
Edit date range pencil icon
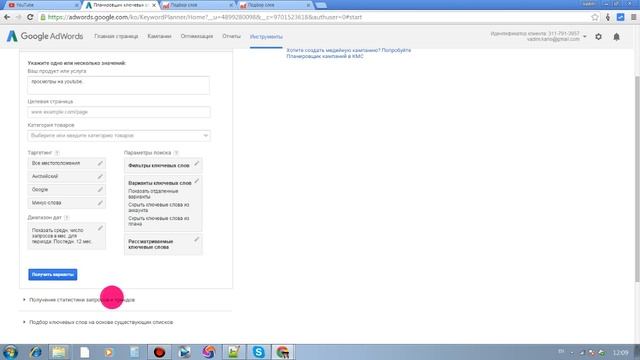point(100,228)
